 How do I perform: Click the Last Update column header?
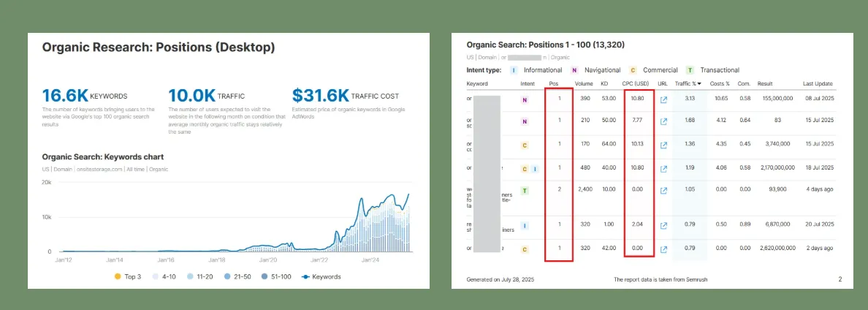tap(818, 83)
